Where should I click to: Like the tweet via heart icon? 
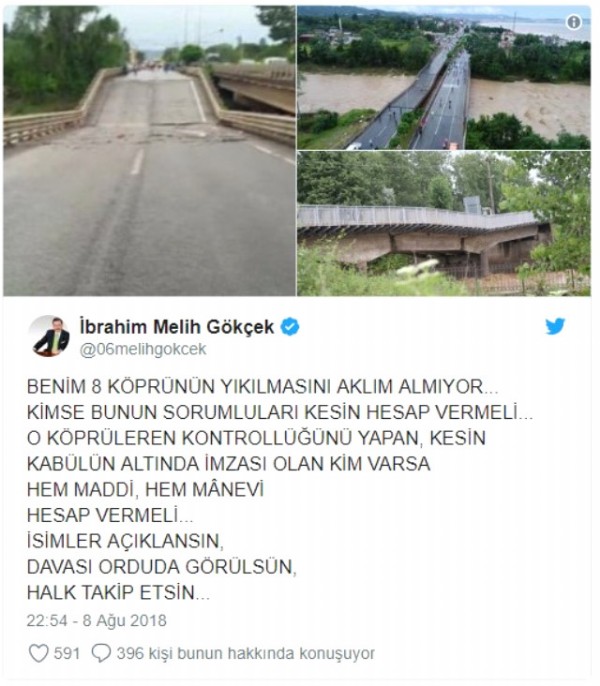(x=39, y=654)
